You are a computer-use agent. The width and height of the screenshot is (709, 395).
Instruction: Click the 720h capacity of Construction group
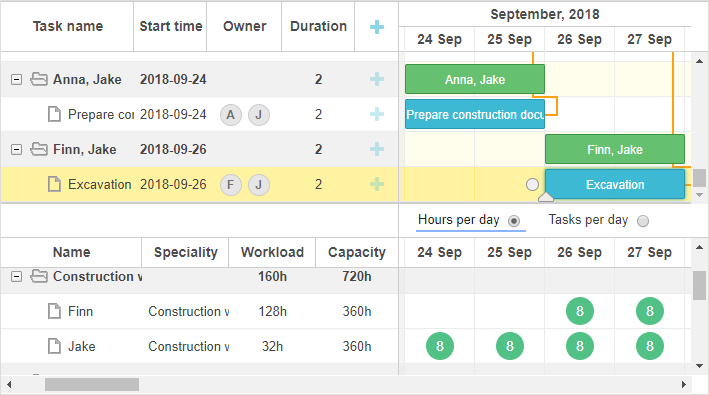(x=357, y=277)
